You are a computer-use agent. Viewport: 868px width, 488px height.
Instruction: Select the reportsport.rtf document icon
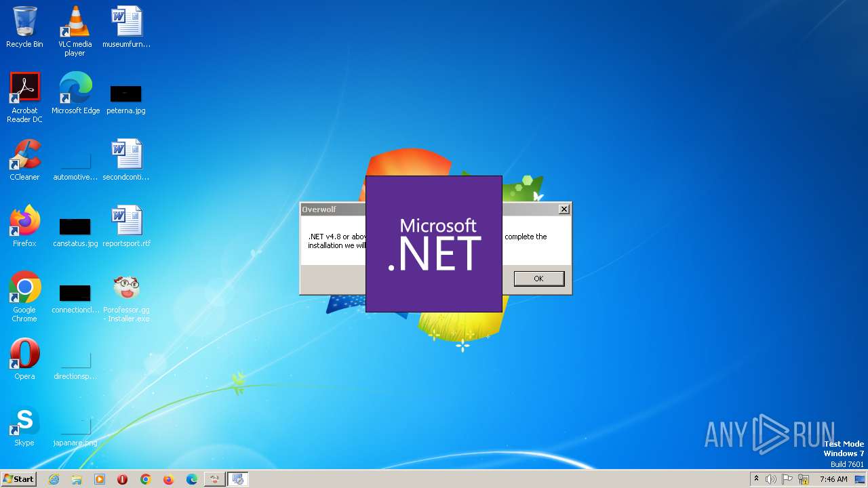[x=126, y=226]
